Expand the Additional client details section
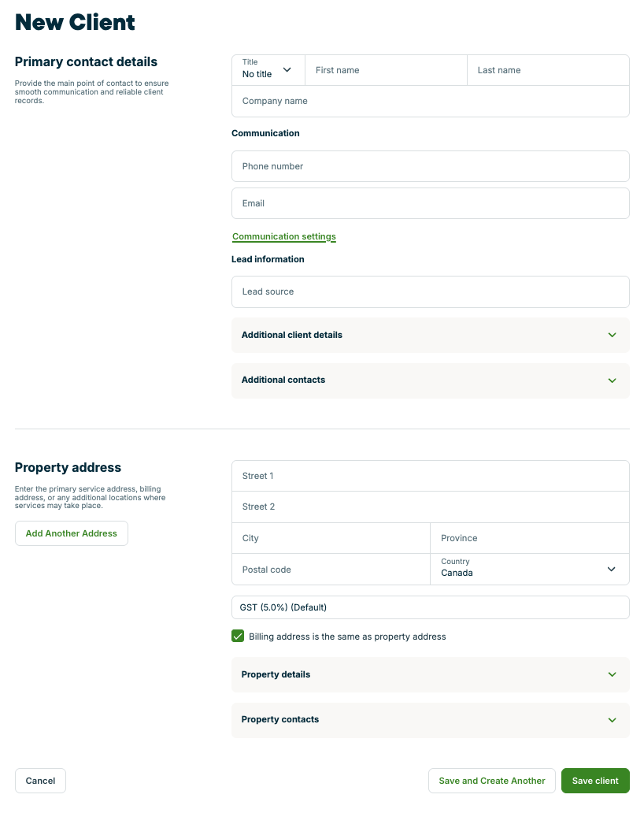 tap(430, 335)
